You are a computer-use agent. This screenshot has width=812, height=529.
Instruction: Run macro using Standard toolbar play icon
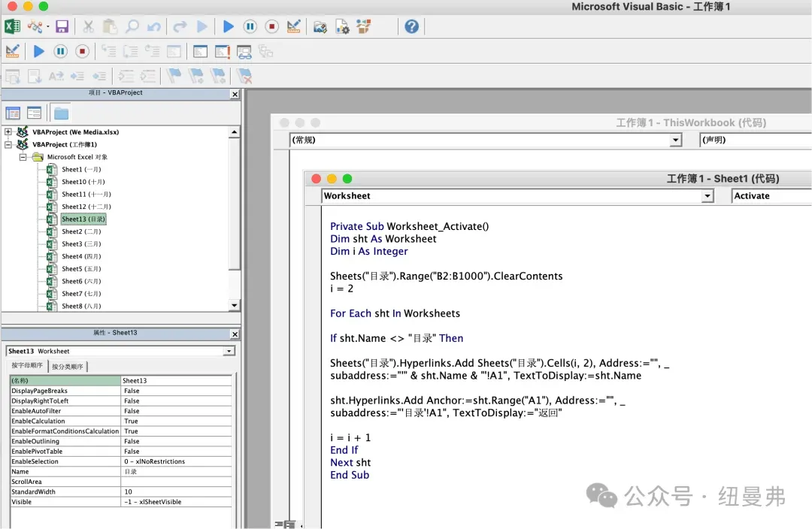(x=228, y=26)
